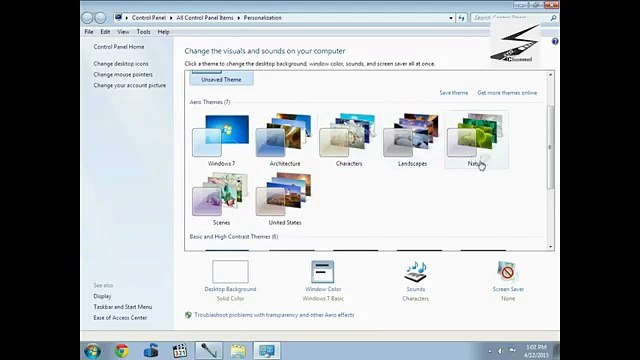Expand the All Control Panel Items breadcrumb arrow

point(239,18)
